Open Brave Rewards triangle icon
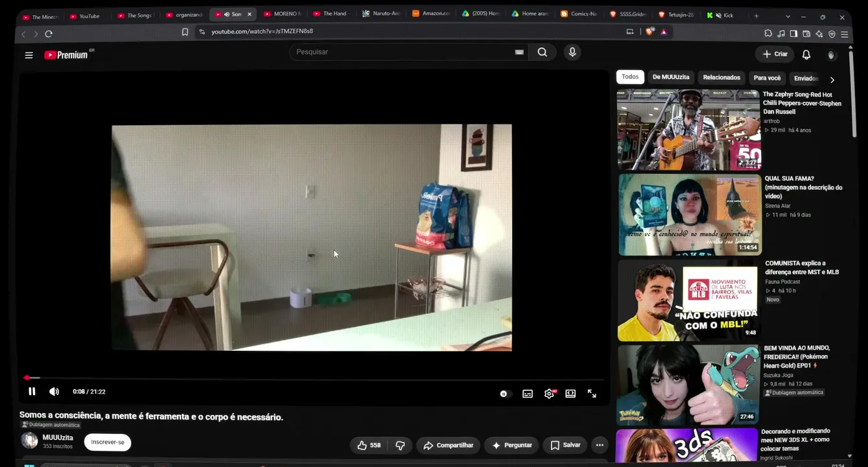868x467 pixels. click(664, 32)
